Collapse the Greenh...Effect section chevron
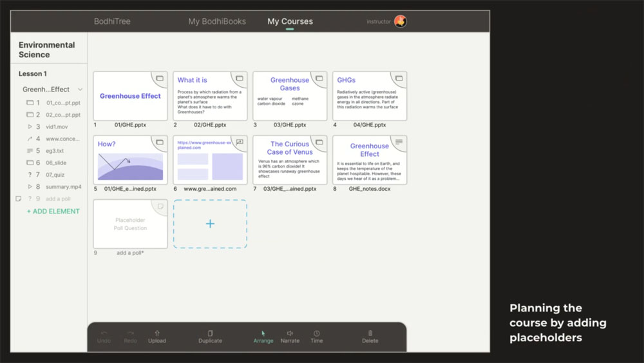Screen dimensions: 644x363 coord(80,90)
